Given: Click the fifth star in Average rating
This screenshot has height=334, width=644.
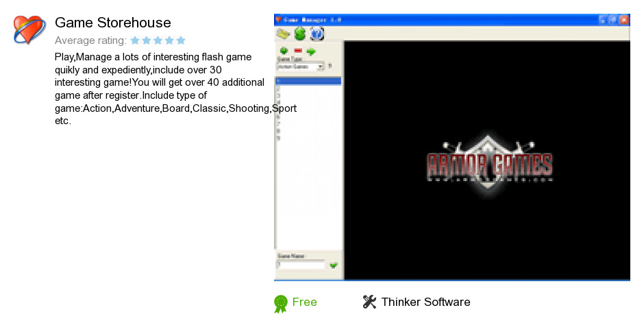Looking at the screenshot, I should pos(181,40).
